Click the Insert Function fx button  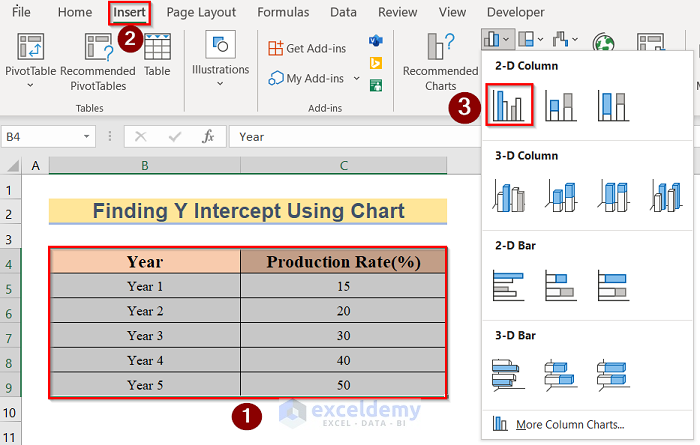click(x=208, y=136)
